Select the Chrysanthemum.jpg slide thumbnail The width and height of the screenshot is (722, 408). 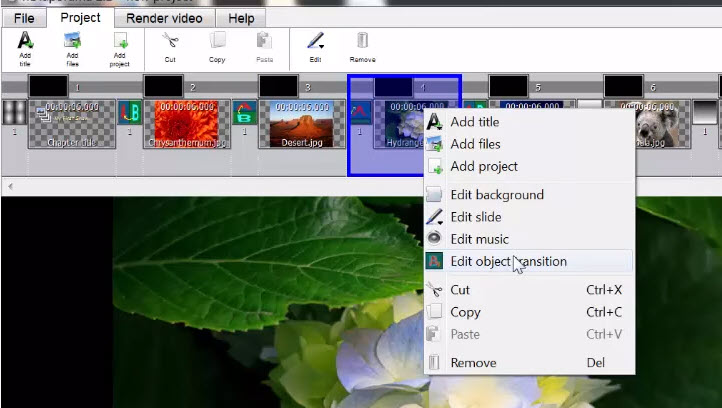[x=187, y=124]
